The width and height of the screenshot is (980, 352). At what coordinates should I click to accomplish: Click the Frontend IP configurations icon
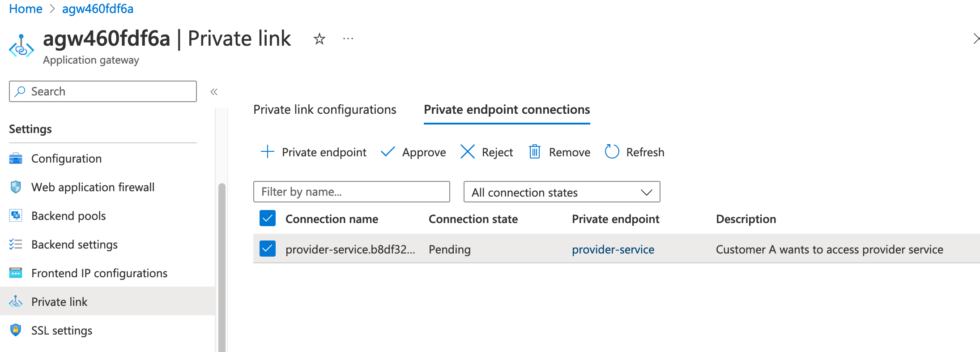click(16, 273)
